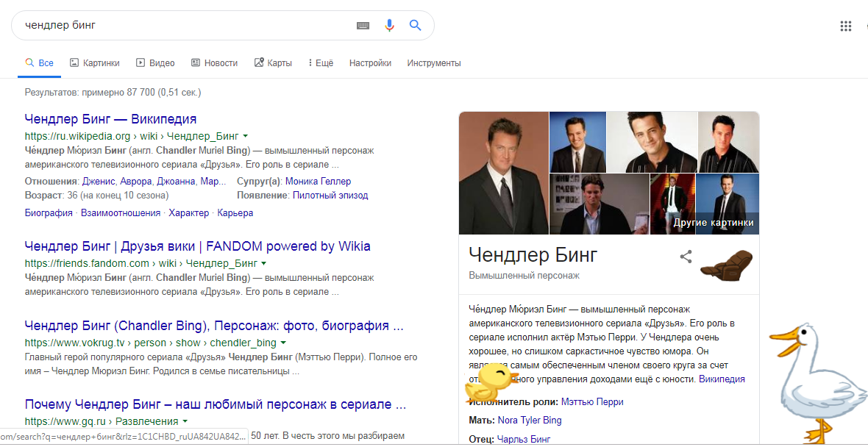The width and height of the screenshot is (868, 447).
Task: Share the Чендлер Бинг knowledge panel
Action: pyautogui.click(x=686, y=257)
